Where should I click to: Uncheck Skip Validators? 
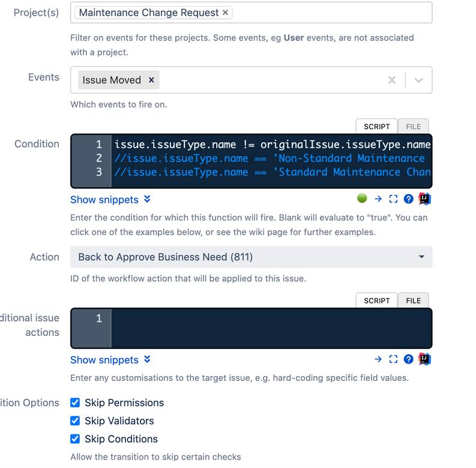click(75, 421)
